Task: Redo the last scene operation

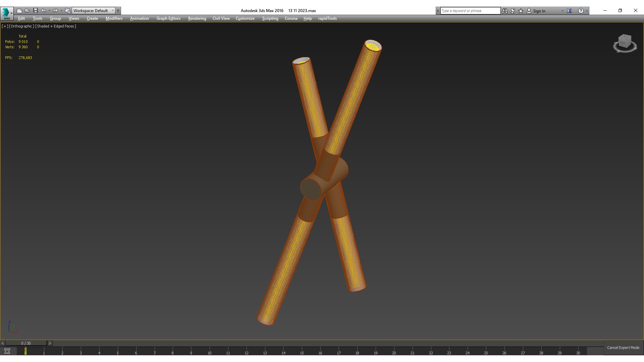Action: [55, 11]
